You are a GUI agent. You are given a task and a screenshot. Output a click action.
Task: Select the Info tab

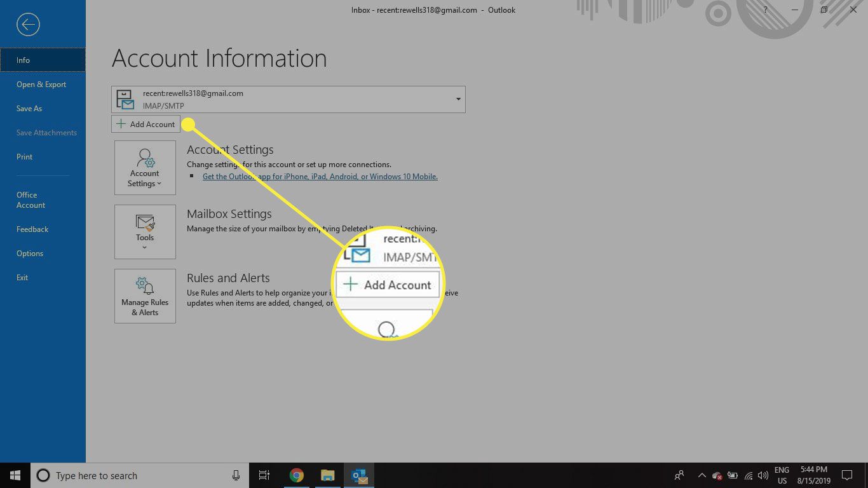point(43,60)
